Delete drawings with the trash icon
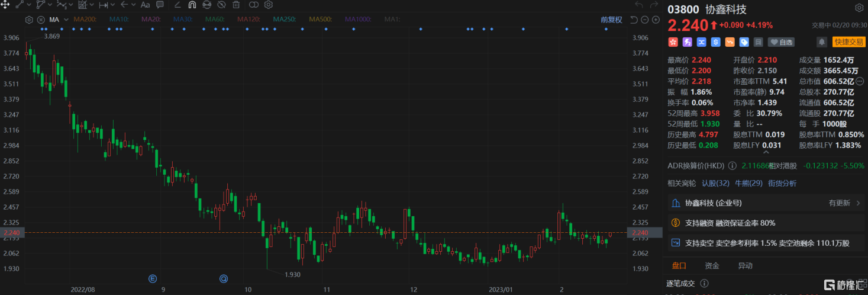This screenshot has width=868, height=295. [x=236, y=5]
